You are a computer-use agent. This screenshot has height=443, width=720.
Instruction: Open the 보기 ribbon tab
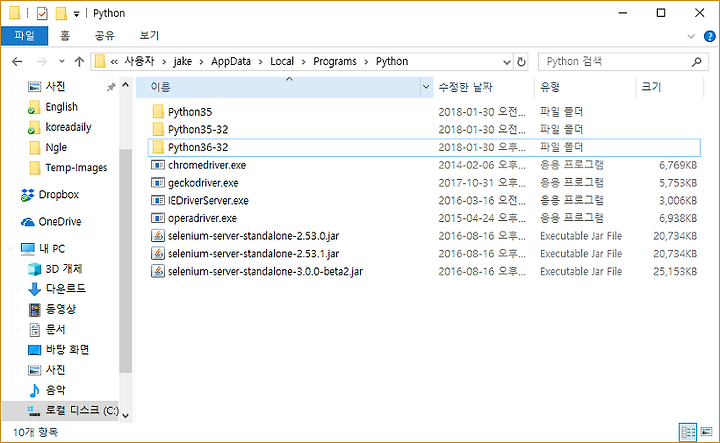click(x=149, y=35)
